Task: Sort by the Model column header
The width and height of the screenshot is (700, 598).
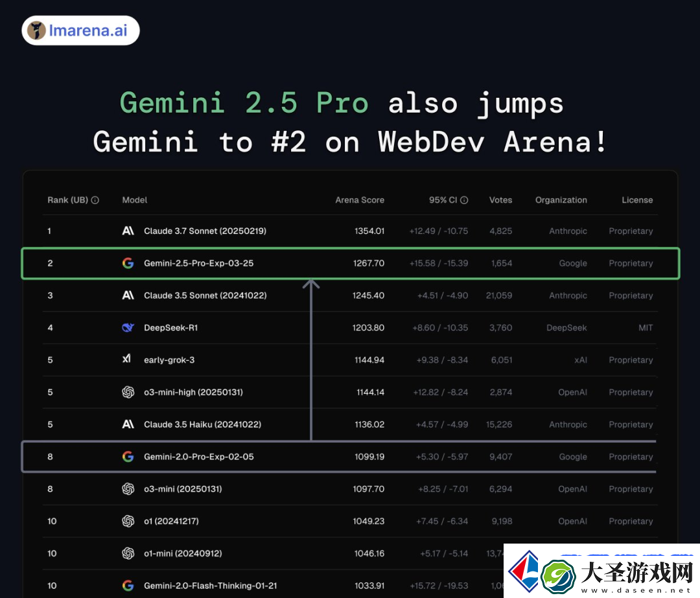Action: point(135,200)
